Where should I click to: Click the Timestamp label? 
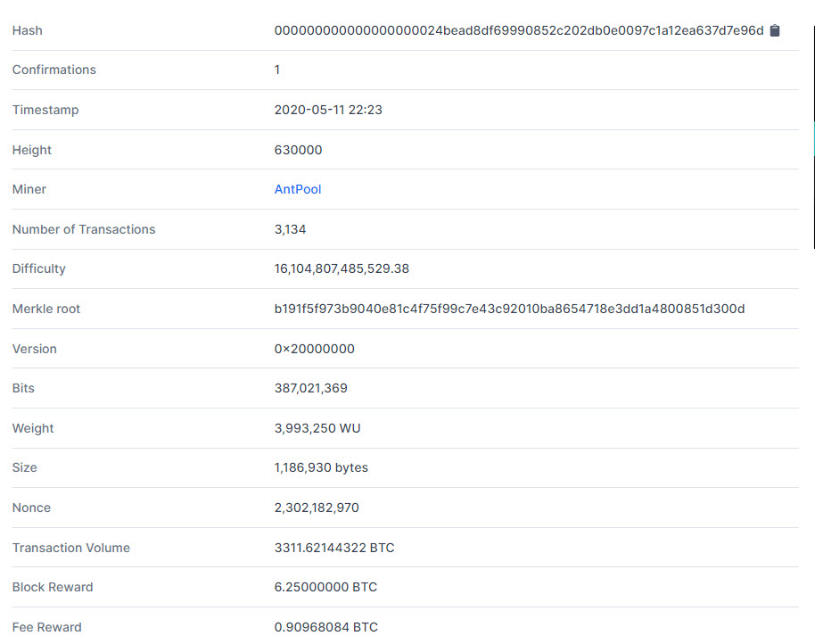[45, 110]
